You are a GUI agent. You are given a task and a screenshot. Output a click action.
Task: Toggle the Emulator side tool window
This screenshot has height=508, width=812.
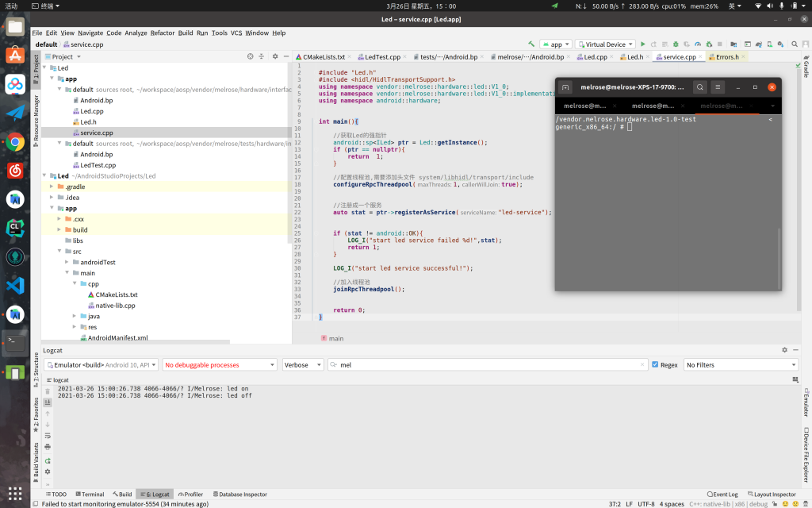pos(806,402)
